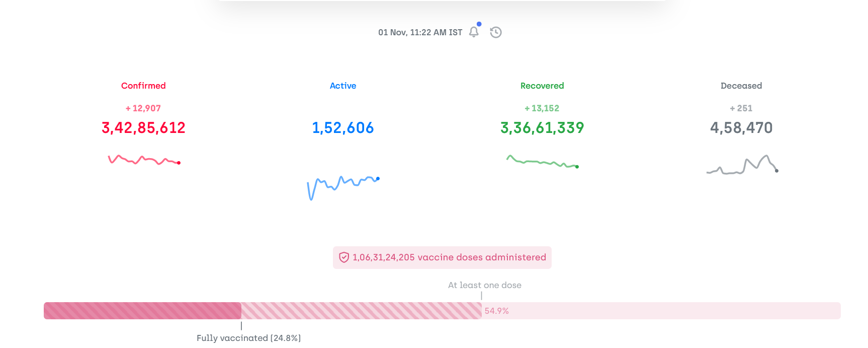Click the At least one dose label

coord(484,285)
